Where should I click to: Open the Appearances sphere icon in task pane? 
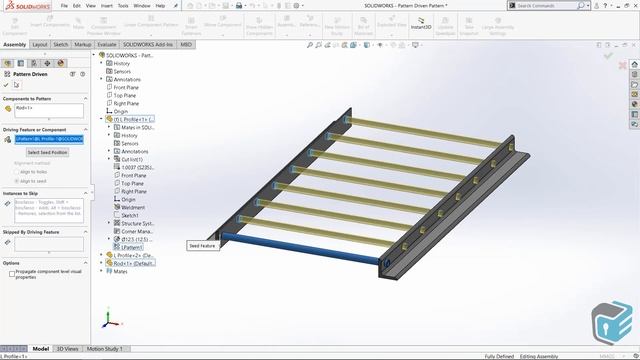(x=634, y=104)
